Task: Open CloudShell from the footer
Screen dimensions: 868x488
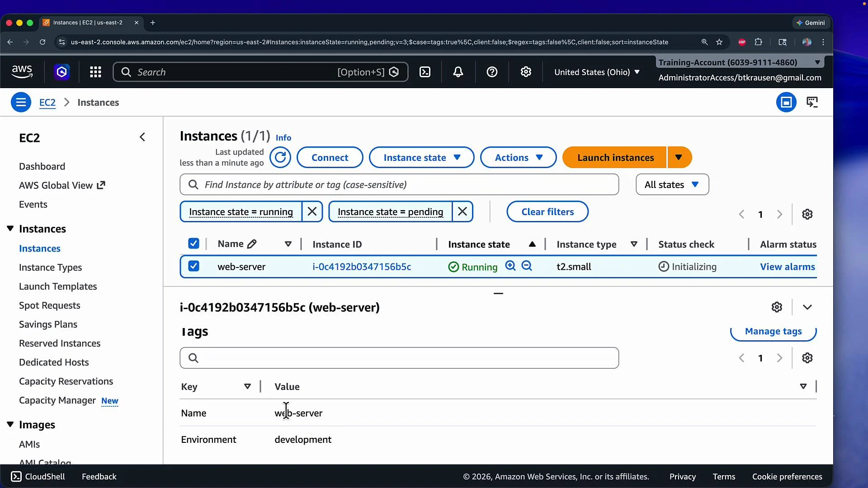Action: (38, 477)
